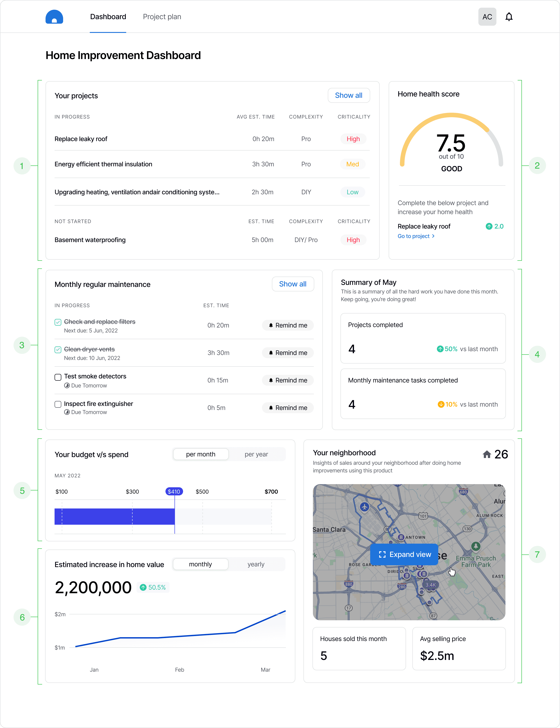
Task: Click the 3.4K map cluster marker
Action: (430, 585)
